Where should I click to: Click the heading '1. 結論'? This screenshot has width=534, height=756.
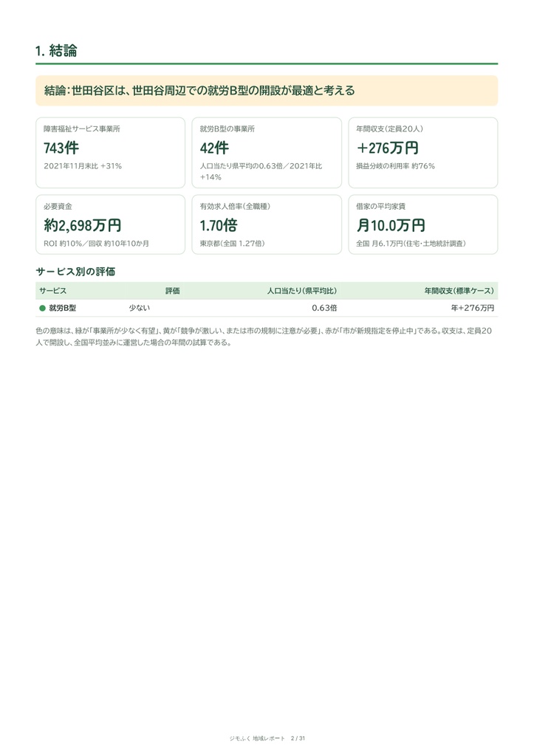(x=56, y=51)
